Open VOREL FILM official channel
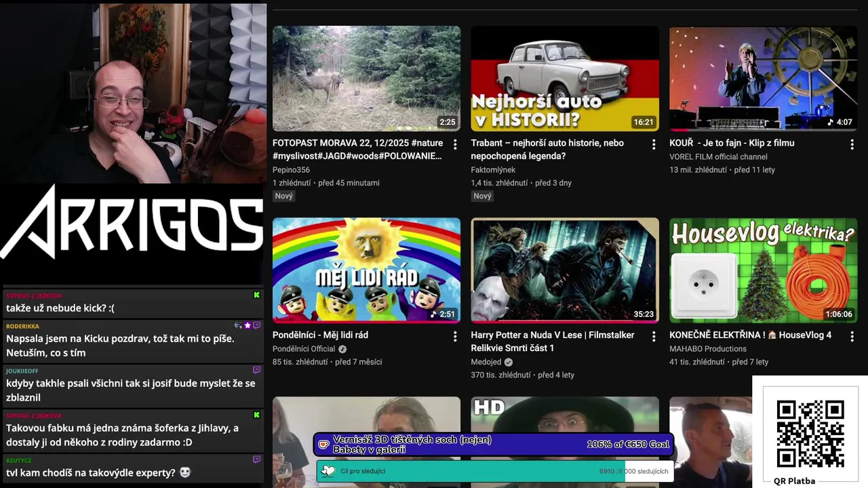The width and height of the screenshot is (868, 488). tap(718, 157)
